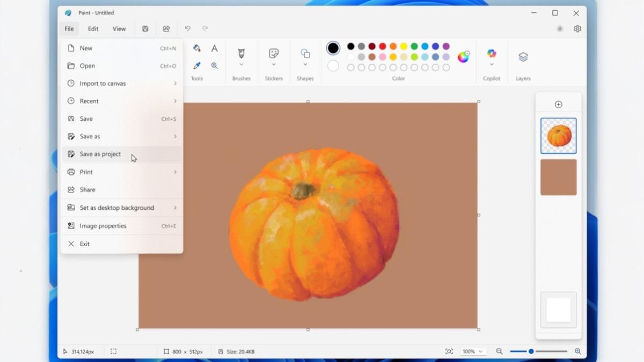Screen dimensions: 644x362
Task: Open the 100% zoom level dropdown
Action: [x=472, y=352]
